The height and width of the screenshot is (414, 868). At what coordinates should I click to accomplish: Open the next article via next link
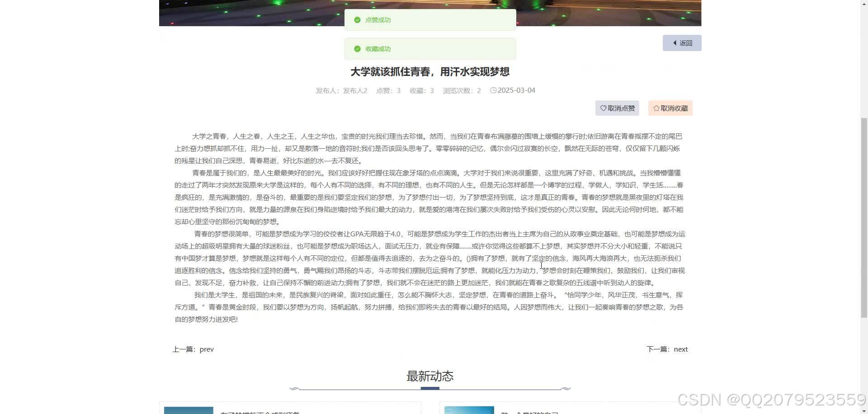680,349
